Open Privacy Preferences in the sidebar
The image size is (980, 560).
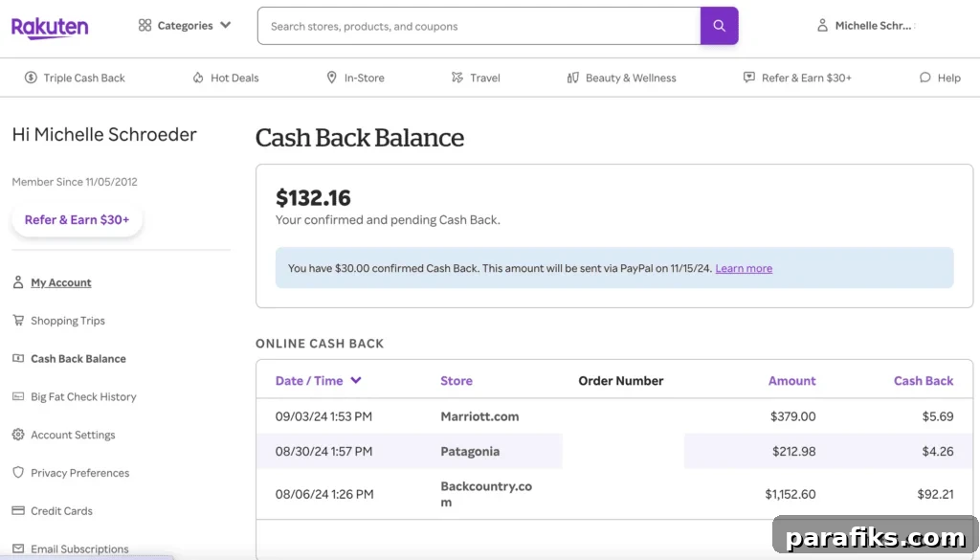tap(80, 473)
